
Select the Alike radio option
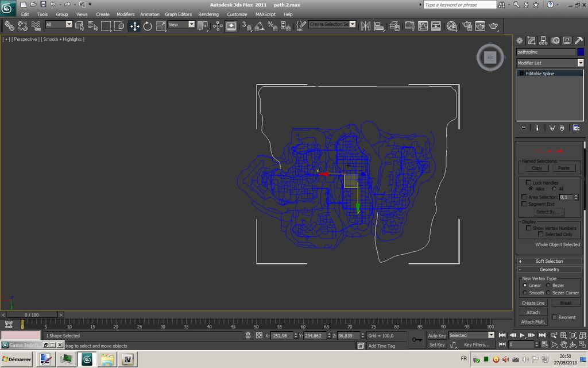(531, 189)
